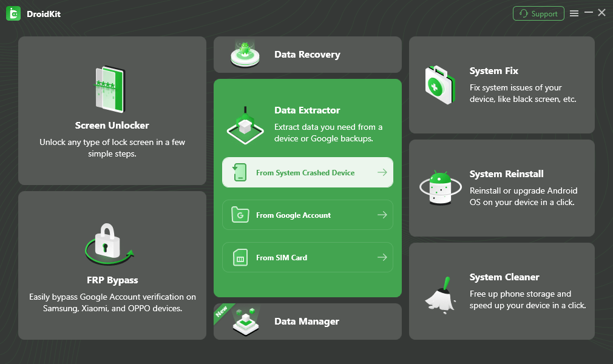The width and height of the screenshot is (613, 364).
Task: Click arrow beside From System Crashed Device
Action: (x=382, y=172)
